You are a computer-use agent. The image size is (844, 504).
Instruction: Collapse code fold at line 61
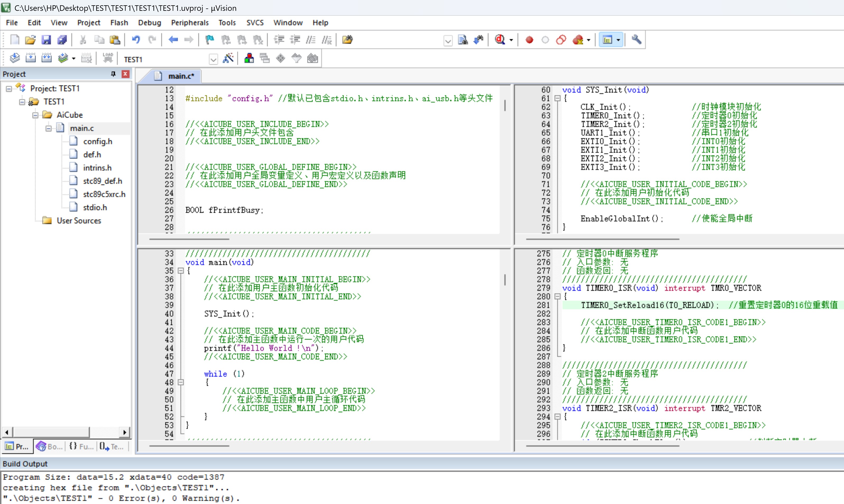pyautogui.click(x=557, y=99)
